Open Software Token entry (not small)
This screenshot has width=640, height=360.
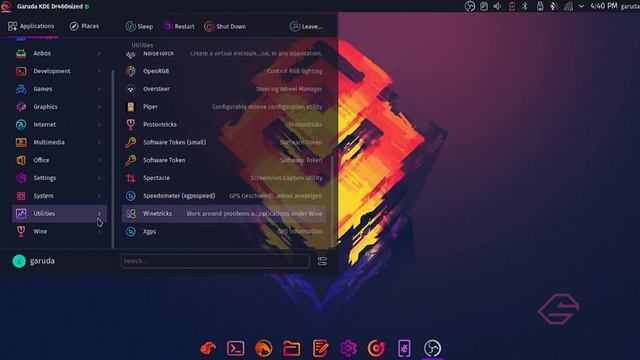(x=224, y=160)
